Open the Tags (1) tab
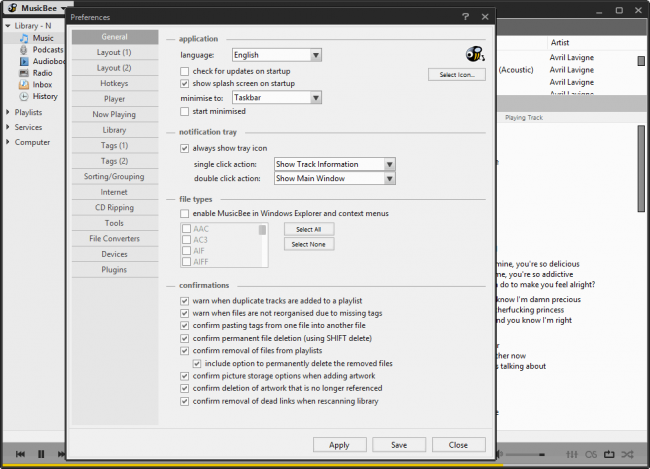Screen dimensions: 650x469 (115, 146)
